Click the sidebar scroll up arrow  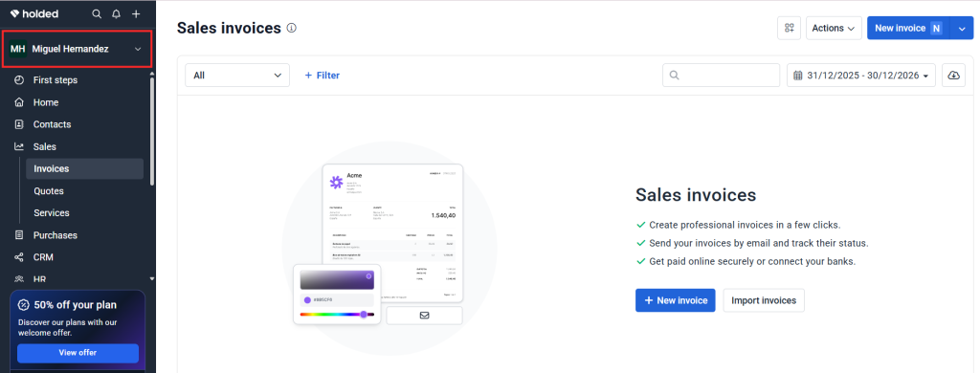(152, 74)
